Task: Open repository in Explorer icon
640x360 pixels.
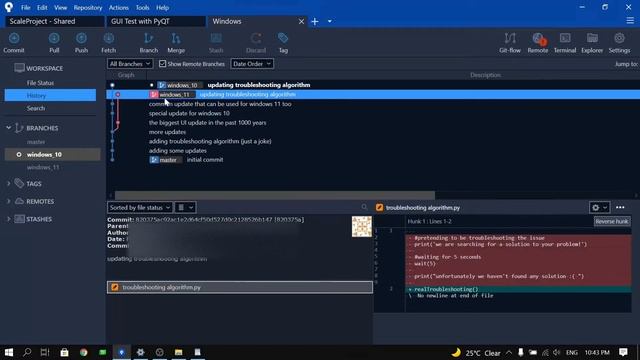Action: (592, 42)
